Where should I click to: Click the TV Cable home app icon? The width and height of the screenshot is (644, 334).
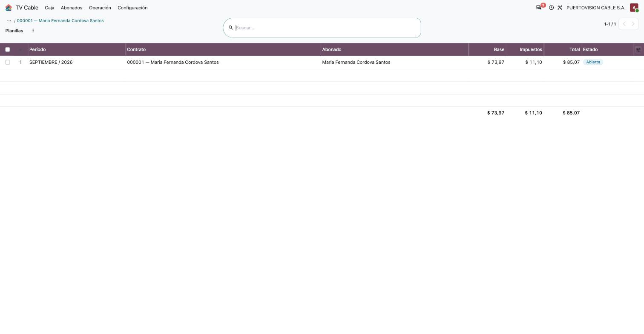point(9,8)
